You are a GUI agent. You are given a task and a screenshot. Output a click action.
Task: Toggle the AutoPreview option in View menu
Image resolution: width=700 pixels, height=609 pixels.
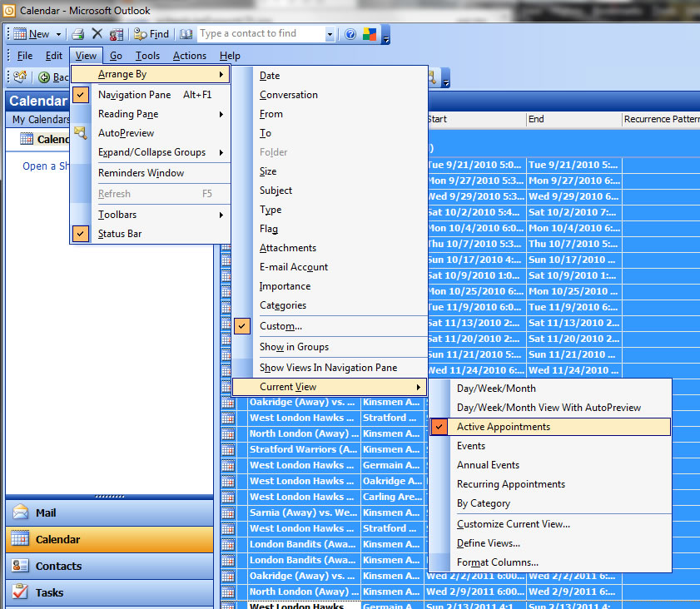151,133
